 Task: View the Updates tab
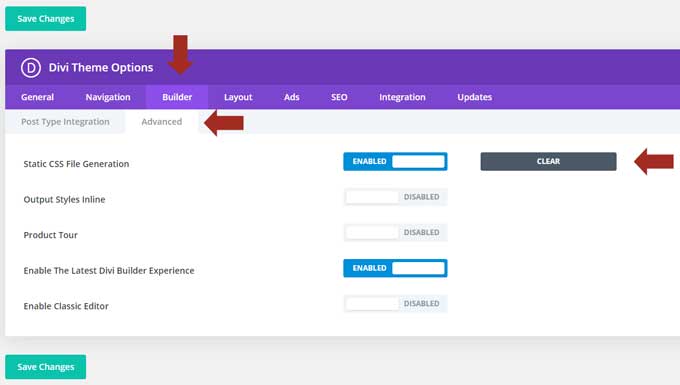click(474, 97)
